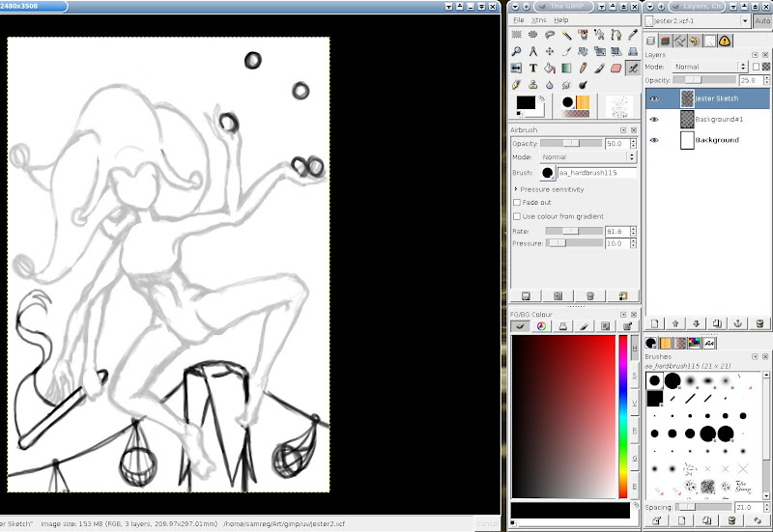Viewport: 773px width, 532px height.
Task: Lower the selected layer
Action: [696, 323]
